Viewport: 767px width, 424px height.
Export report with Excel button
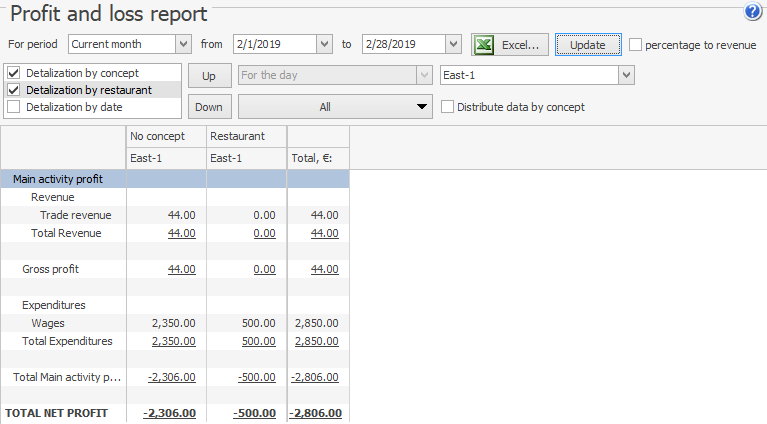510,45
